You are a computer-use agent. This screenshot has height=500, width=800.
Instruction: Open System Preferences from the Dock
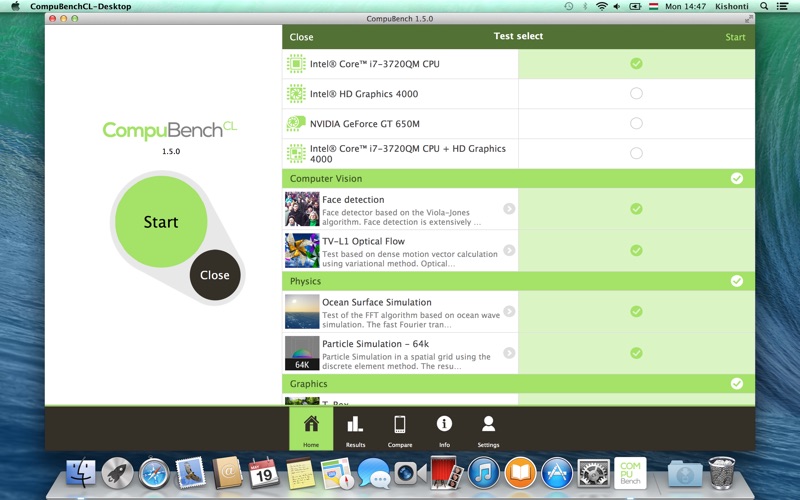[x=593, y=472]
